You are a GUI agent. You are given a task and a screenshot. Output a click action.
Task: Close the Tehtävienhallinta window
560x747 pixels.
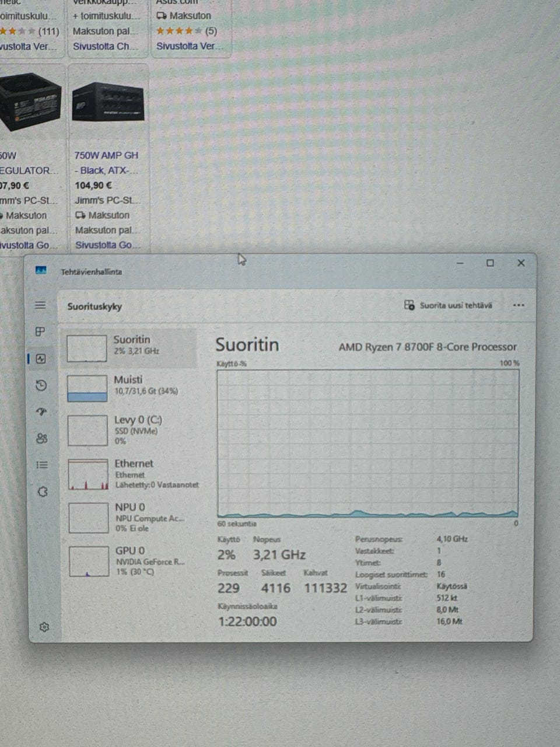tap(521, 263)
